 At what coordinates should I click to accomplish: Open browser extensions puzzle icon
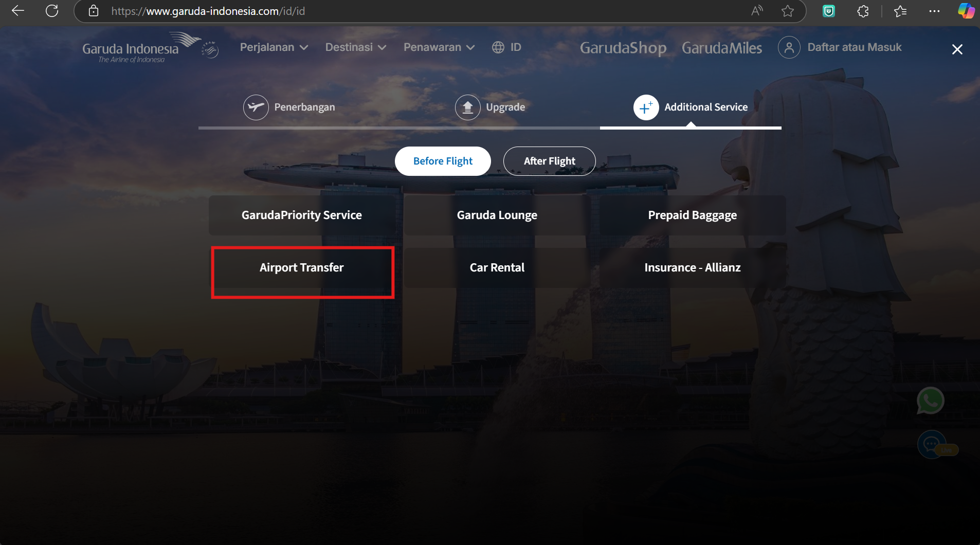[x=863, y=11]
